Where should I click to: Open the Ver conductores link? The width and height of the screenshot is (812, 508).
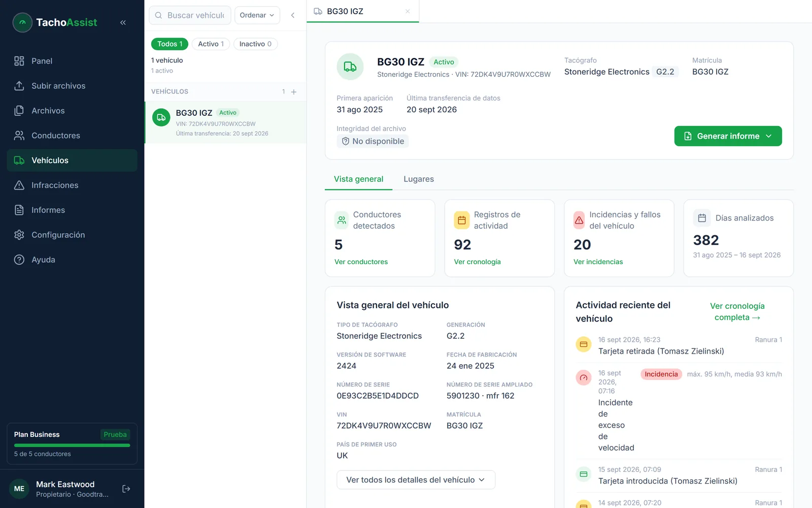coord(361,262)
